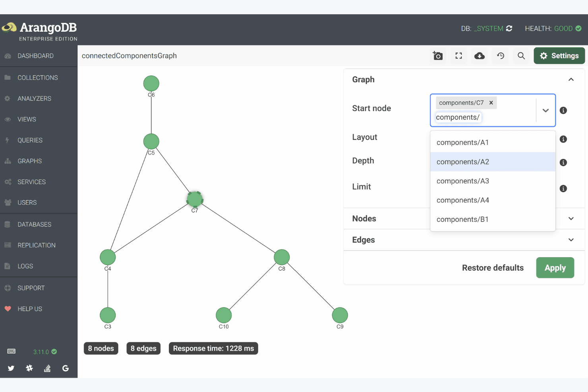The width and height of the screenshot is (588, 392).
Task: Expand the Edges section
Action: 571,240
